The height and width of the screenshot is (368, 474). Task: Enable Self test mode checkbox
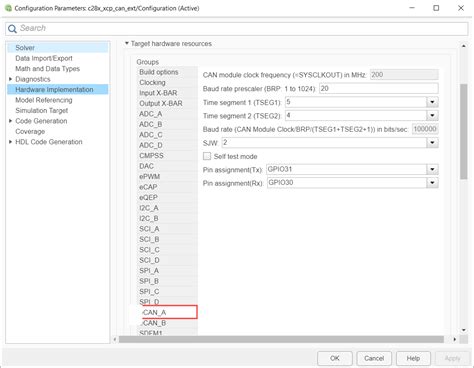click(207, 156)
